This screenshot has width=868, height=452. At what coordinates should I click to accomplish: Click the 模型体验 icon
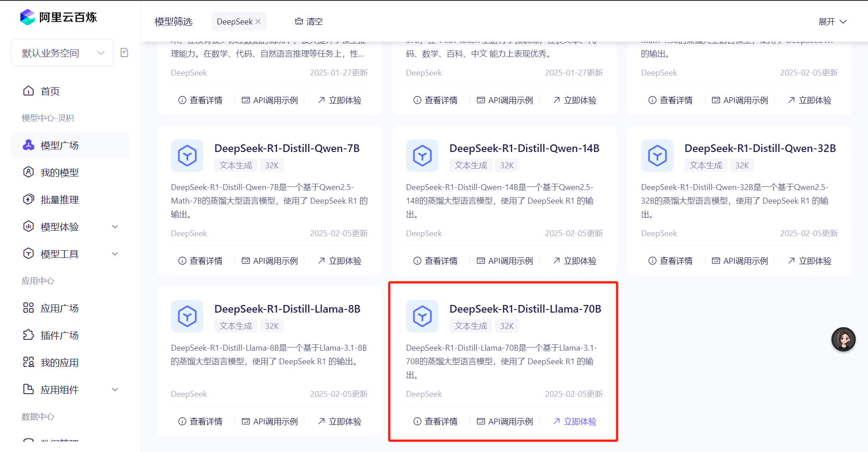click(x=28, y=226)
